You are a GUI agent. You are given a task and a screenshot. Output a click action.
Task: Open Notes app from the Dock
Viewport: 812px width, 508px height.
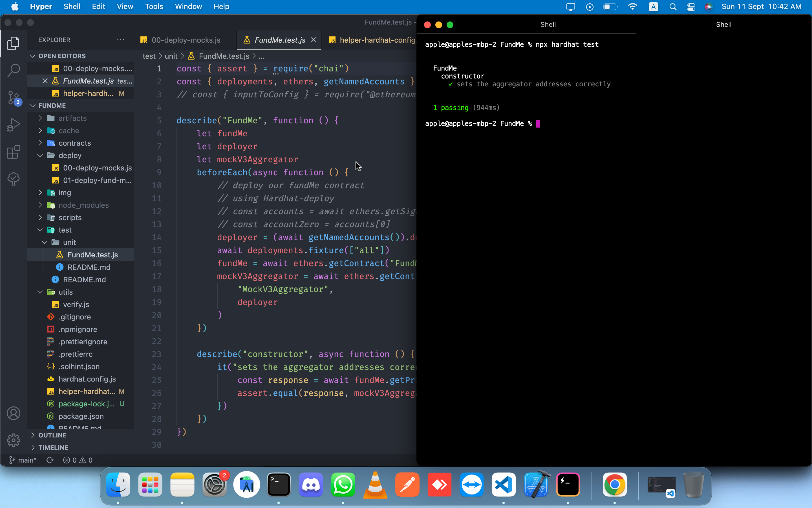click(182, 485)
